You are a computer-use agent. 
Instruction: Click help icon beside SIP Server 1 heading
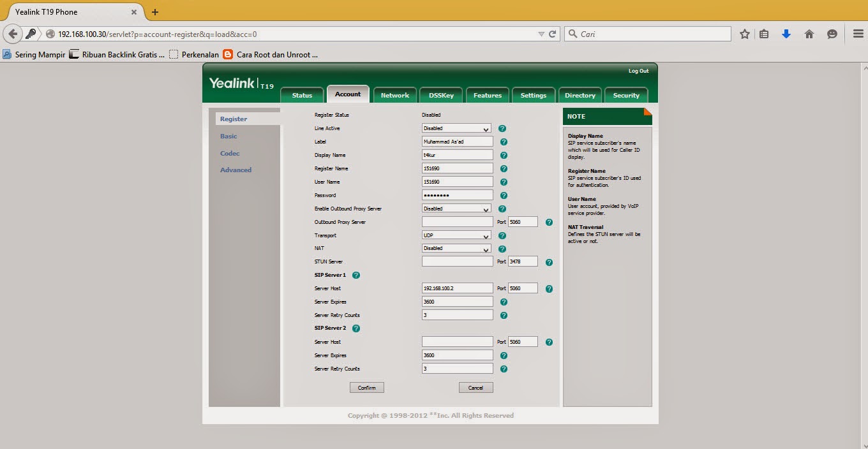click(356, 276)
